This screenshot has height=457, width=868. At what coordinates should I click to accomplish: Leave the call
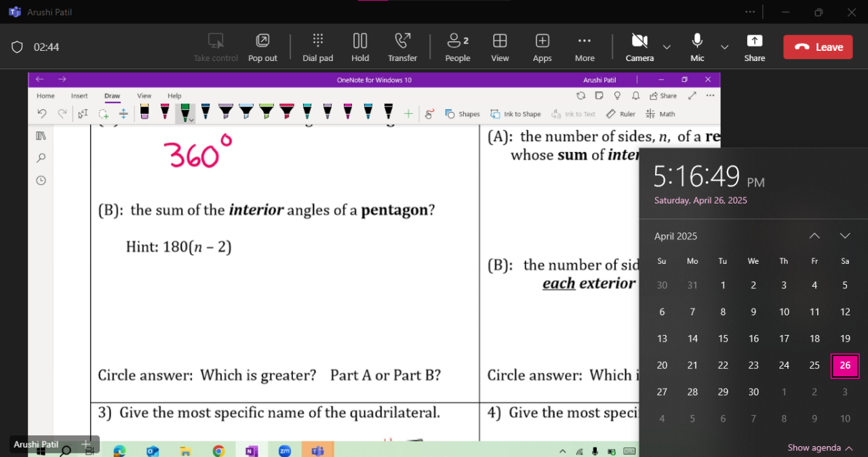(x=817, y=47)
